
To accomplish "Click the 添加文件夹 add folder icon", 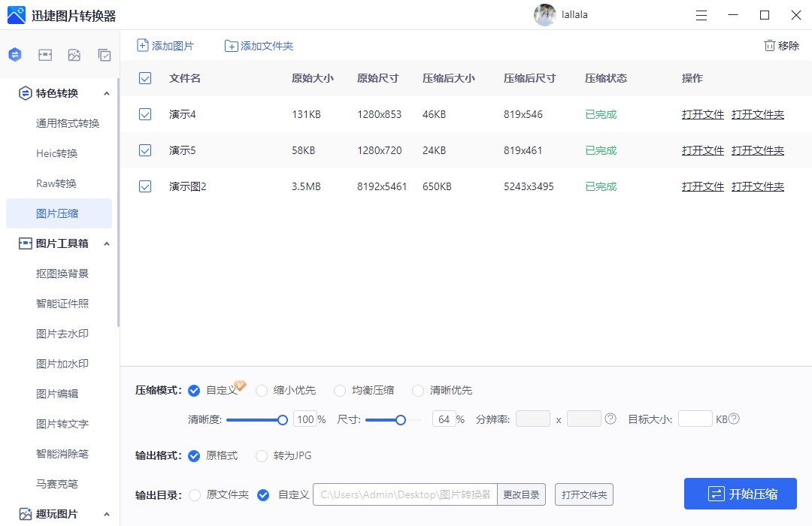I will pyautogui.click(x=232, y=45).
